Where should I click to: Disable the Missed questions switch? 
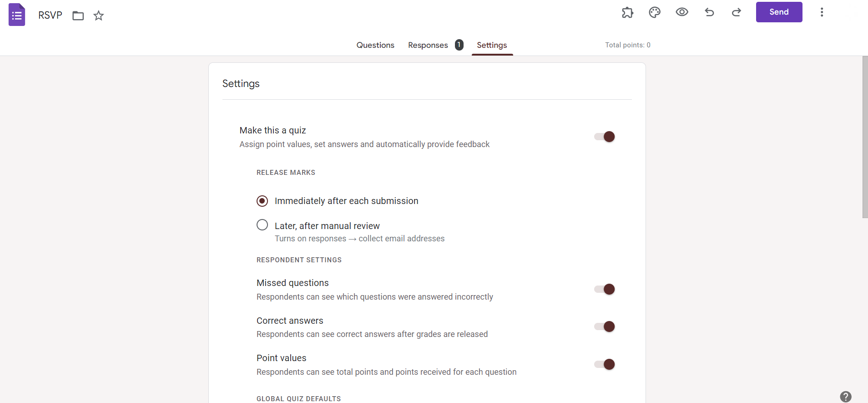click(605, 289)
